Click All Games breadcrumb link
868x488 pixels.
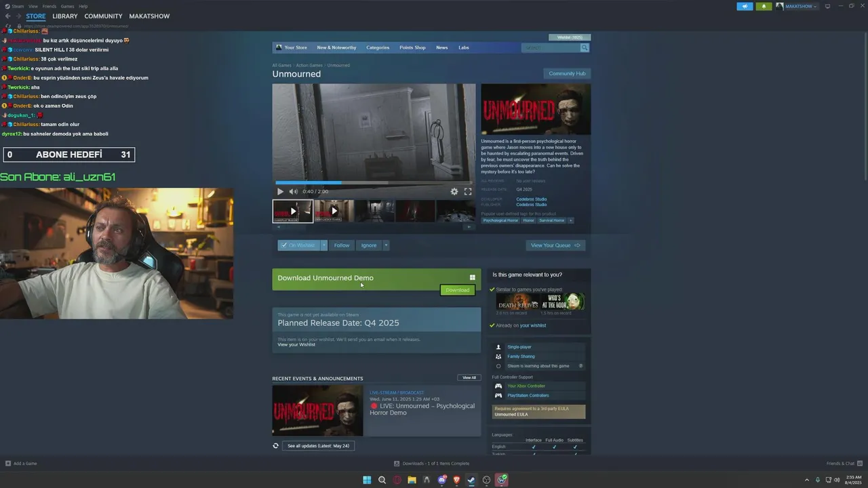281,65
